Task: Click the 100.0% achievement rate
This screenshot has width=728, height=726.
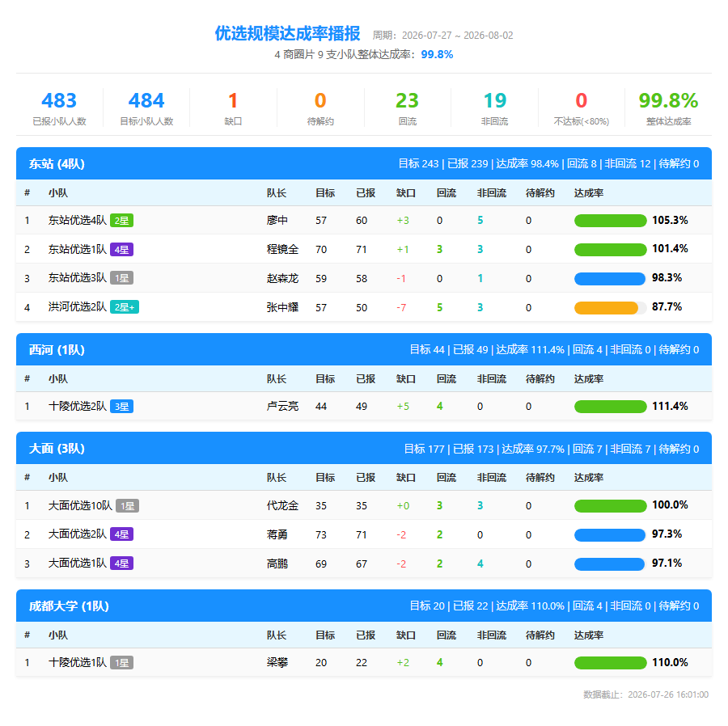Action: tap(670, 504)
